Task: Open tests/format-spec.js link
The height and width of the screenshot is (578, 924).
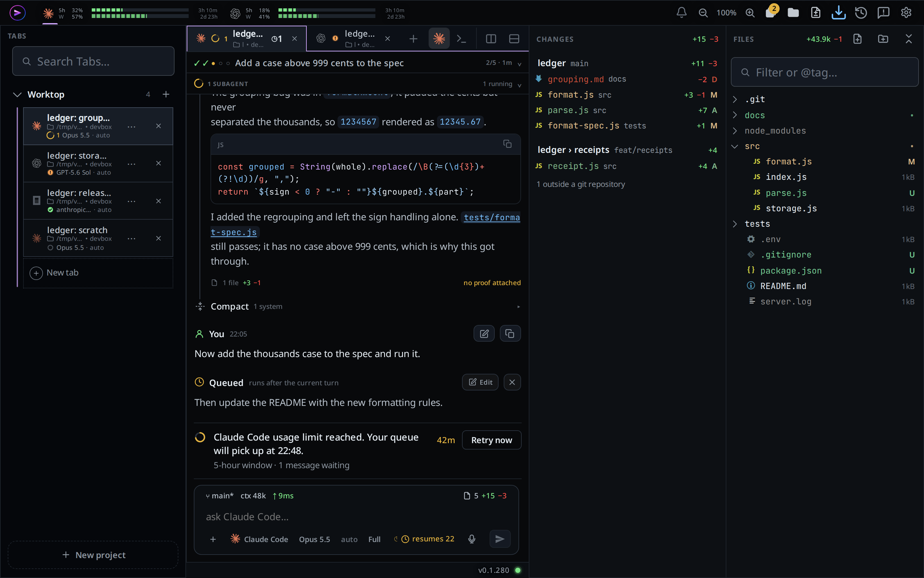Action: point(492,217)
